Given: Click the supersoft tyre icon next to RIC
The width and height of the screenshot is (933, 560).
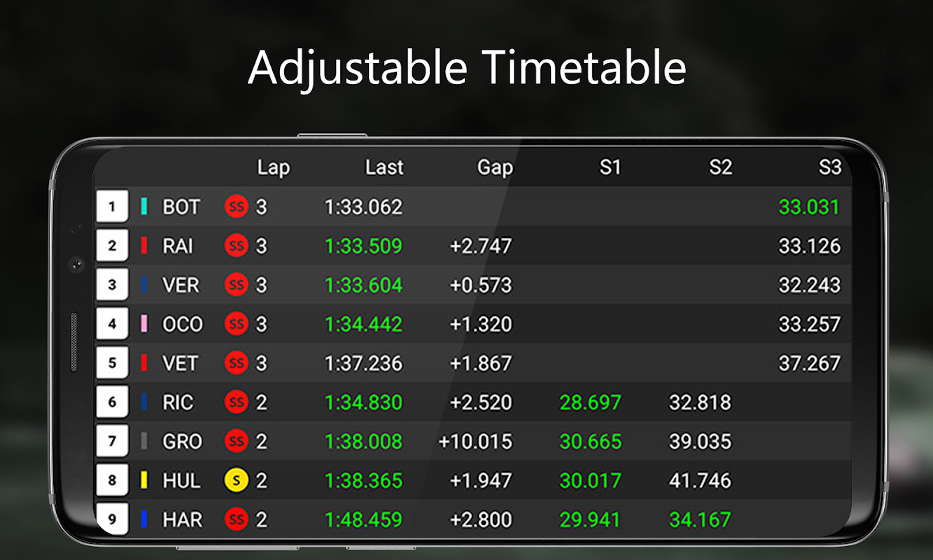Looking at the screenshot, I should (237, 402).
